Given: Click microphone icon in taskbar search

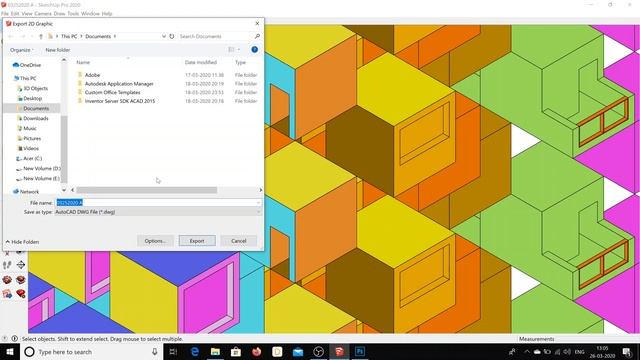Looking at the screenshot, I should pyautogui.click(x=155, y=351).
